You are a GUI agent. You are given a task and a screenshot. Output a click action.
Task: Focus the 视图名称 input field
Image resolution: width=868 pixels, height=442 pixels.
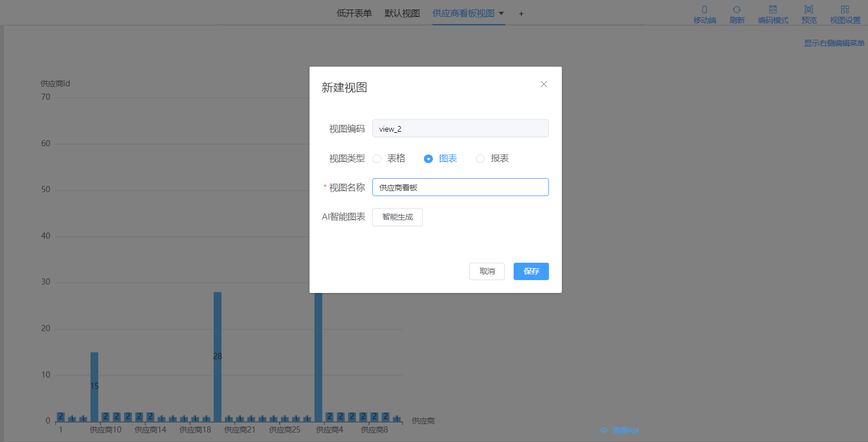pos(460,187)
